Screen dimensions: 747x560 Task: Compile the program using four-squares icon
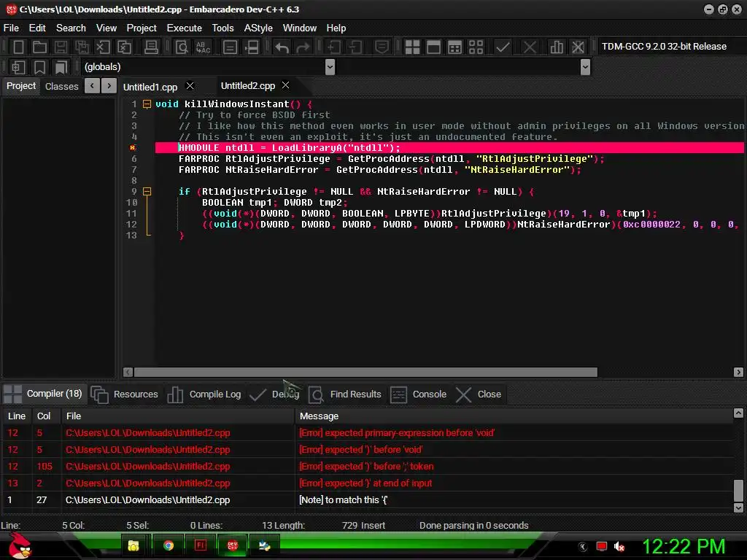(x=412, y=47)
